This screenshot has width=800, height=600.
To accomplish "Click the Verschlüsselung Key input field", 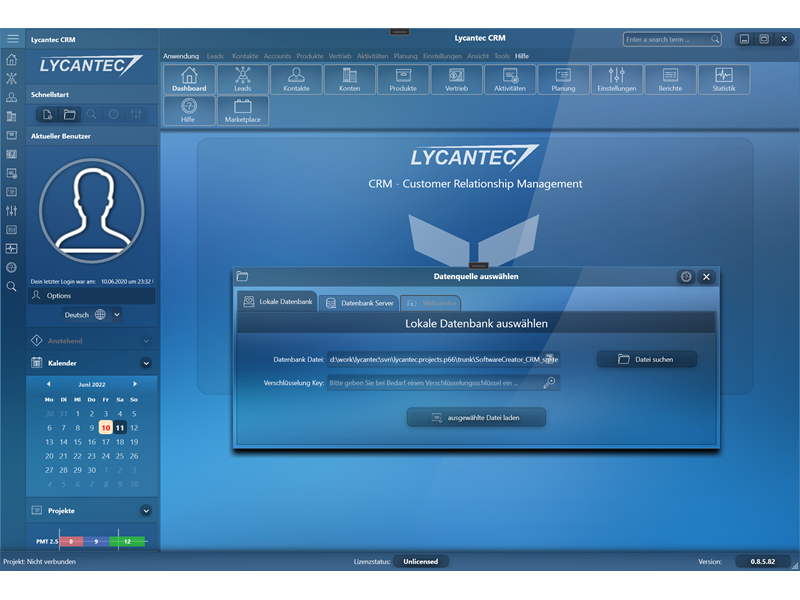I will pyautogui.click(x=443, y=383).
